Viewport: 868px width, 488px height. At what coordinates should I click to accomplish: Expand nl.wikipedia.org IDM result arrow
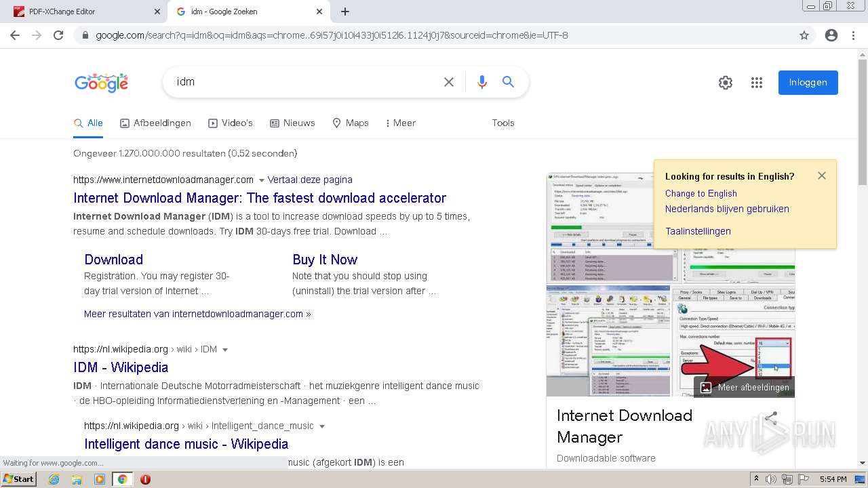(x=225, y=350)
